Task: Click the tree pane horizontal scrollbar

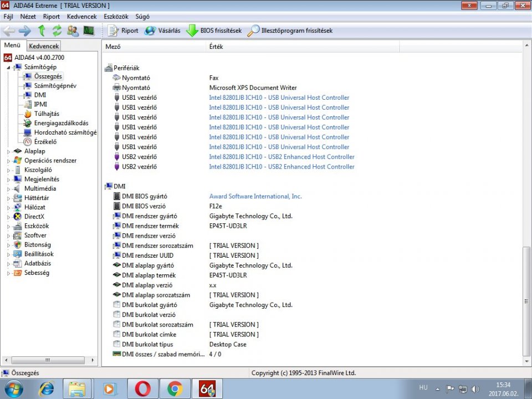Action: point(48,360)
